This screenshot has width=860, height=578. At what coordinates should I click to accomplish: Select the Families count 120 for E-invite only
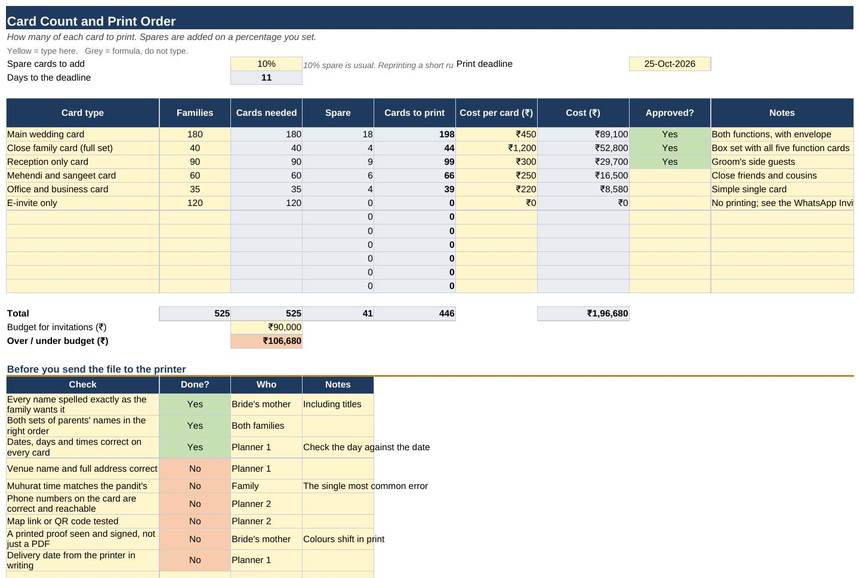pos(195,203)
